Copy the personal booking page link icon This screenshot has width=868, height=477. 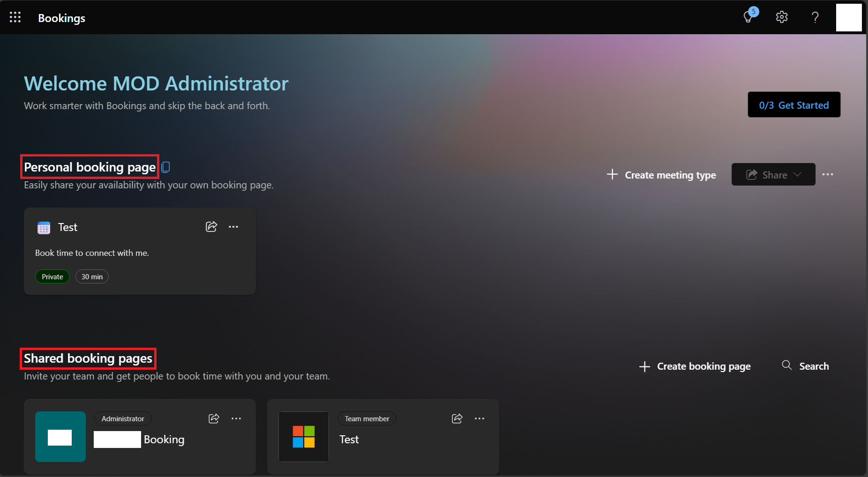click(x=165, y=167)
